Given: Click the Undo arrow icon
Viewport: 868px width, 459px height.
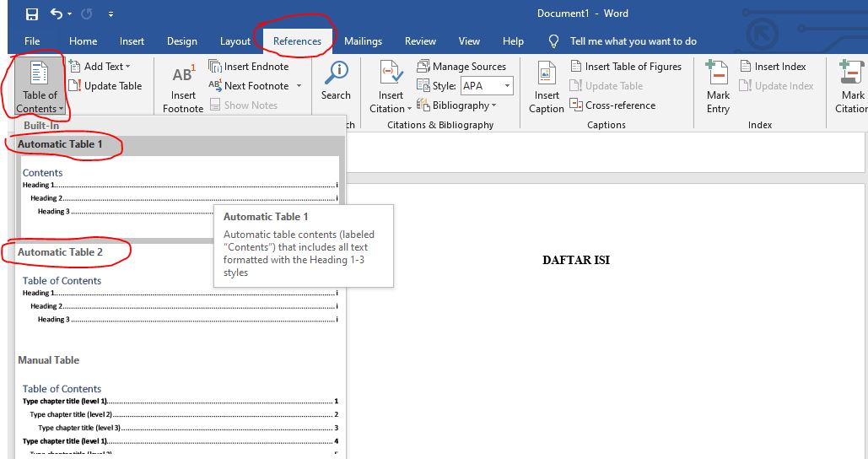Looking at the screenshot, I should 57,13.
